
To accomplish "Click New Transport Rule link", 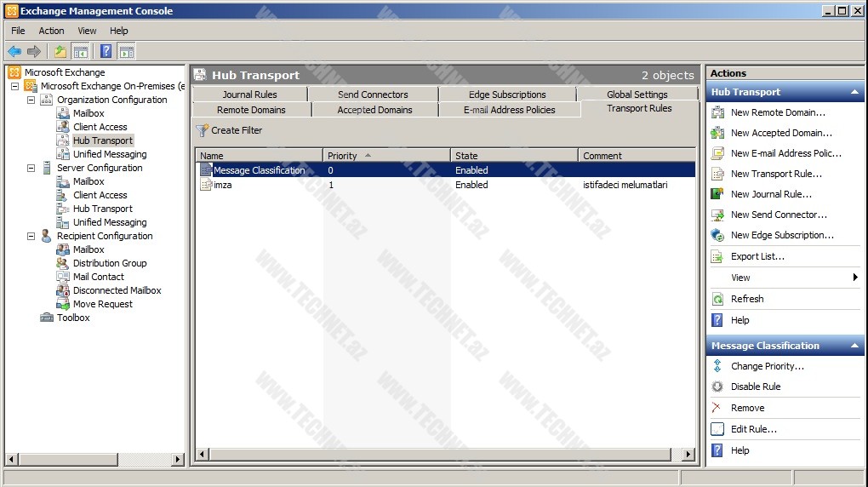I will [x=776, y=174].
